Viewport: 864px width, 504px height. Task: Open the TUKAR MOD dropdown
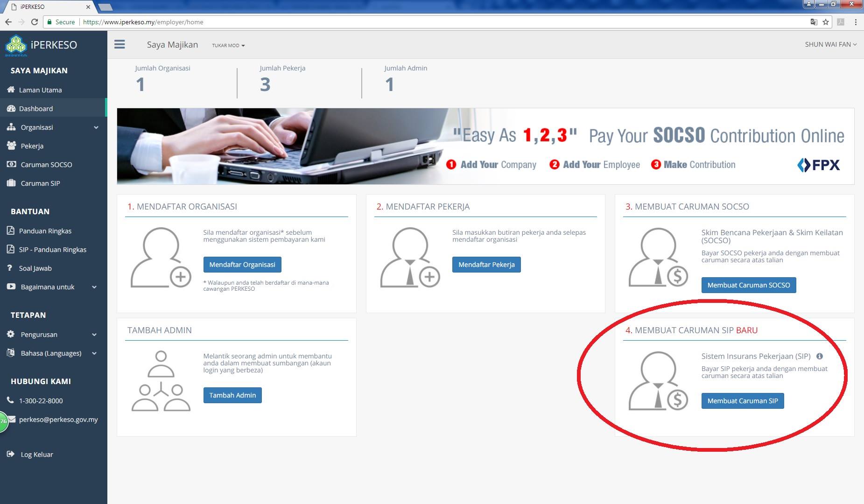pos(228,45)
